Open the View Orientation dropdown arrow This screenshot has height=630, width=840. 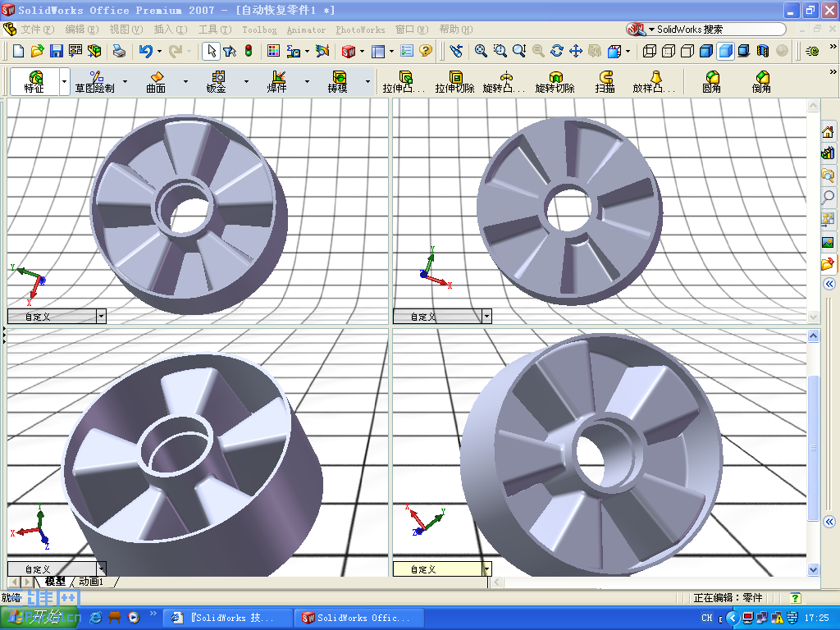tap(628, 52)
